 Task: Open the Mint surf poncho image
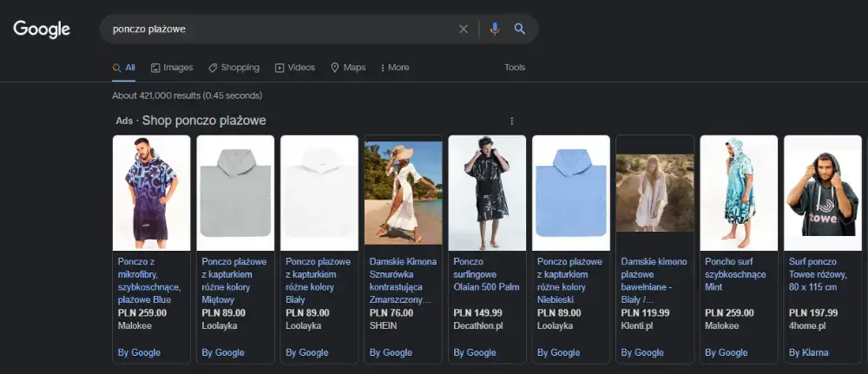739,194
